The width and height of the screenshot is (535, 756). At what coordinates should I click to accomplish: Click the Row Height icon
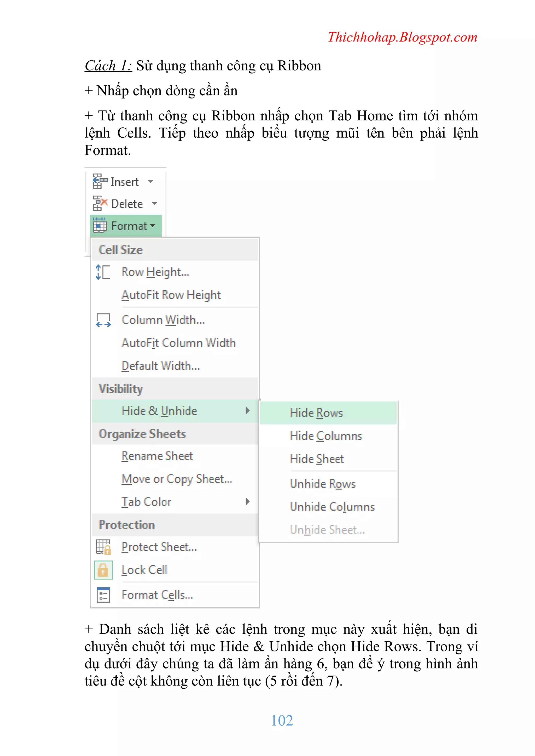coord(103,272)
